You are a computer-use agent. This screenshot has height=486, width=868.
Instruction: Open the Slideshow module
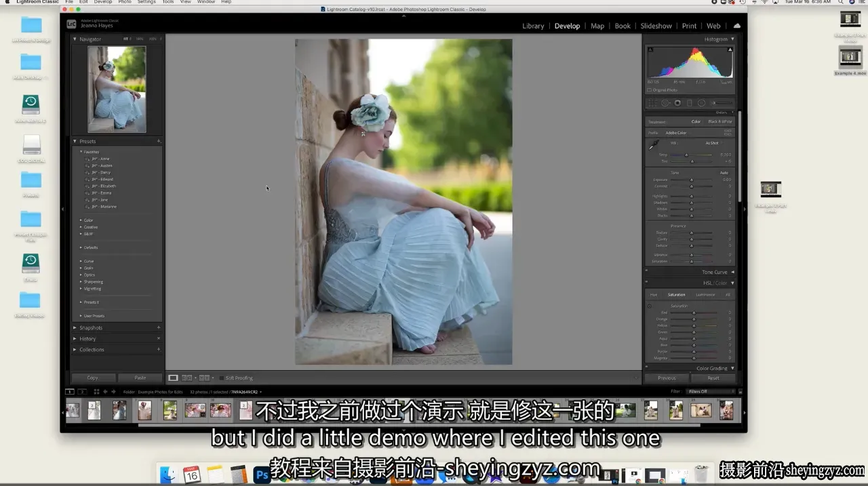click(x=656, y=26)
